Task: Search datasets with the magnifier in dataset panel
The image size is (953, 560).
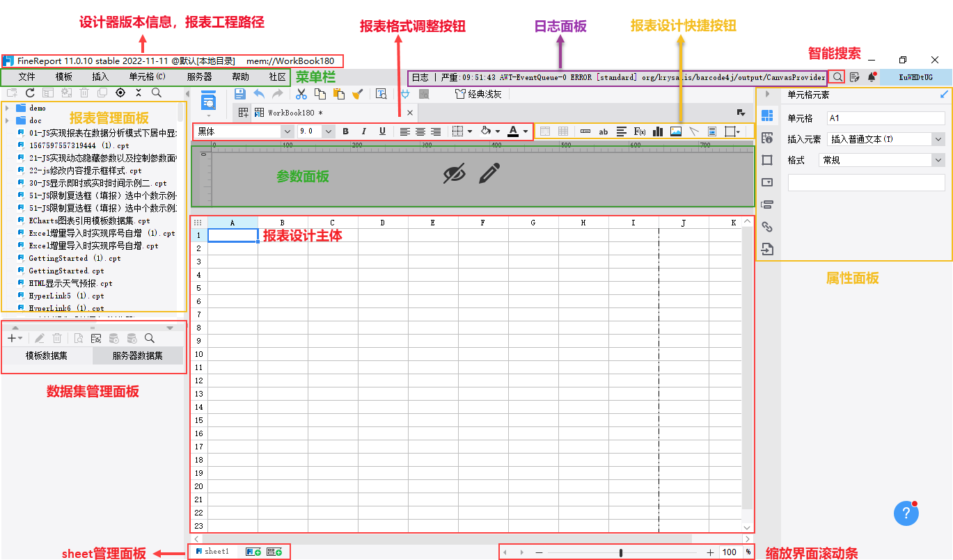Action: point(149,338)
